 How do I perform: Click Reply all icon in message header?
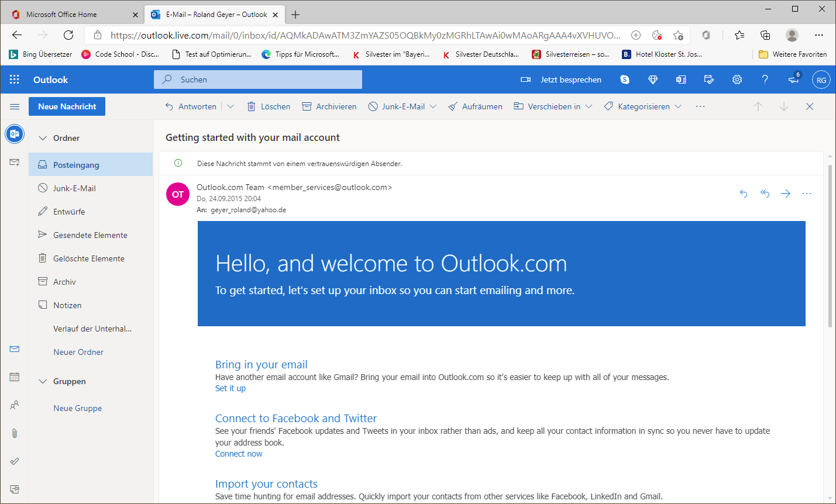pos(765,194)
